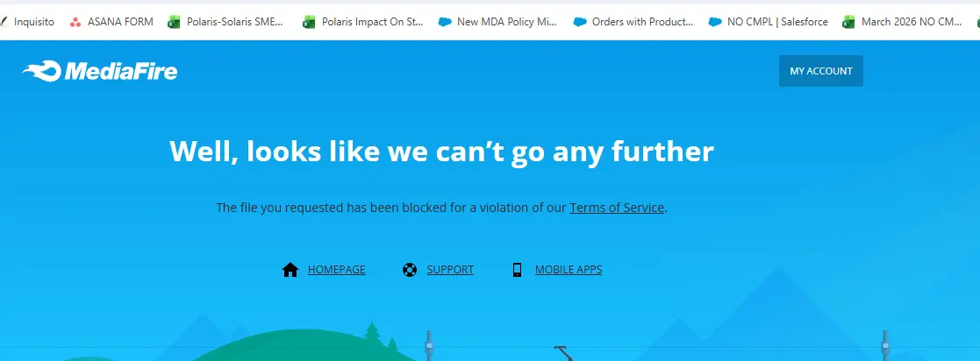Click text "The file you requested has been blocked"

coord(332,208)
